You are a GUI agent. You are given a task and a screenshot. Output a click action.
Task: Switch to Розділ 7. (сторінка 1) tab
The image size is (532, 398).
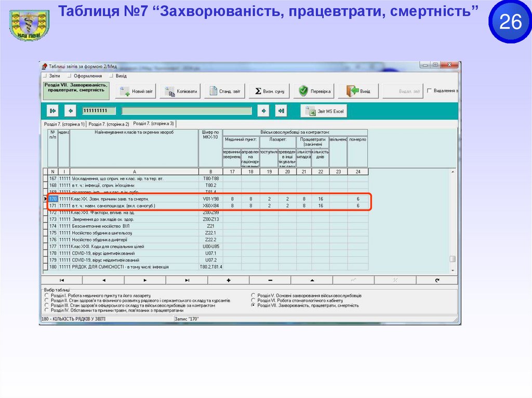pyautogui.click(x=64, y=124)
